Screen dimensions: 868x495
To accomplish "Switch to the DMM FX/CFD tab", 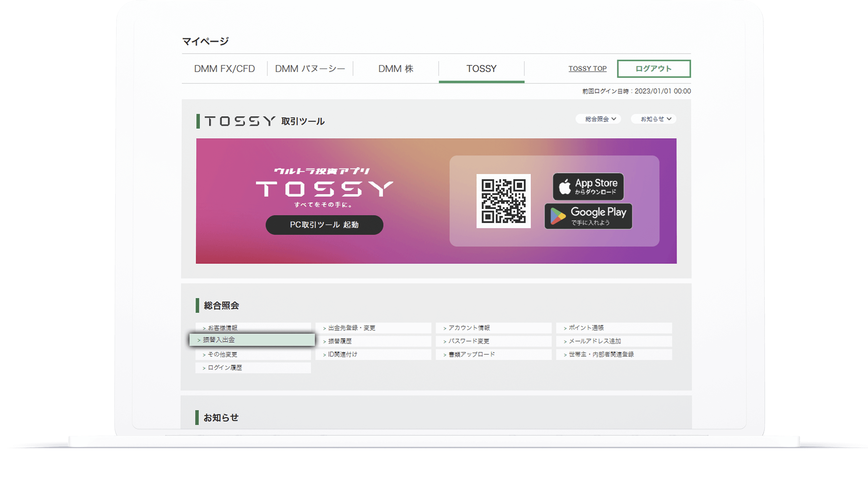I will (x=224, y=69).
